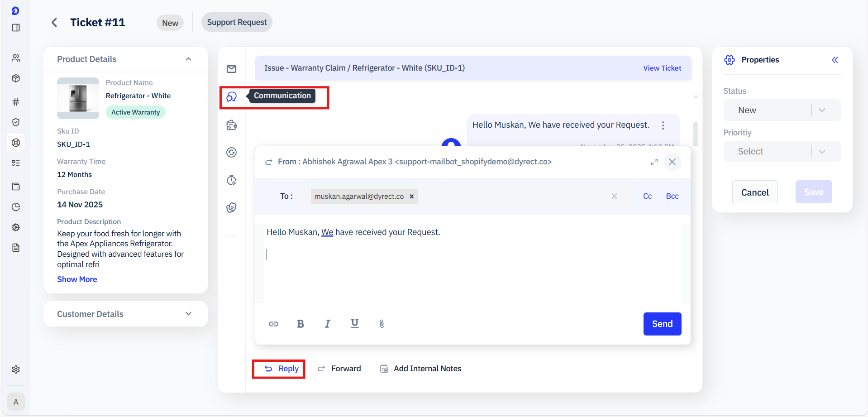Expand the reply editor to full size

coord(654,162)
